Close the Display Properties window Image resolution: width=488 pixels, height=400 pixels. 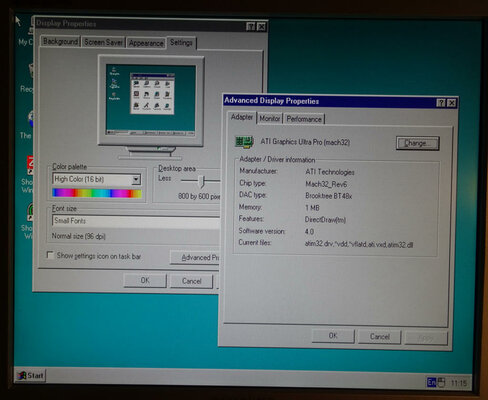point(262,27)
